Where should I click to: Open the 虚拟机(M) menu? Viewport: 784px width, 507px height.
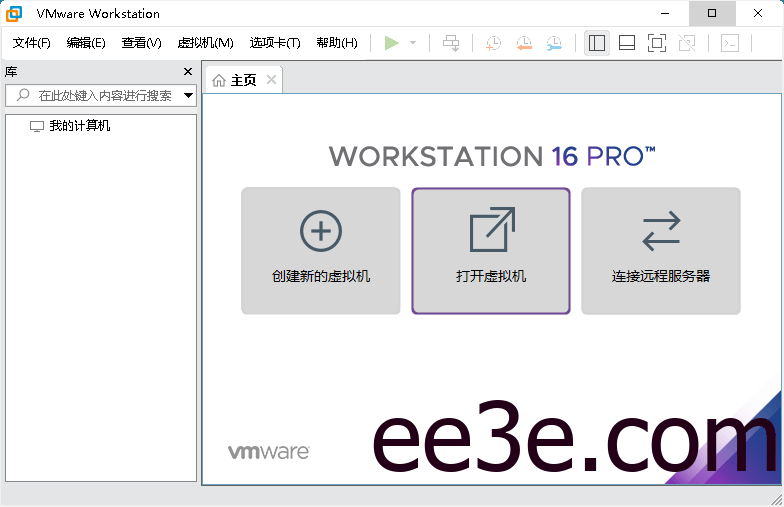point(206,43)
